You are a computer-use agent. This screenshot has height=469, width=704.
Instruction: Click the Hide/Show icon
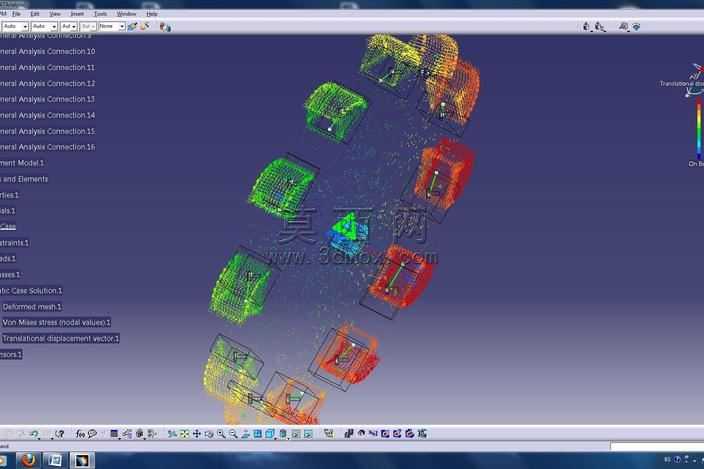coord(296,434)
